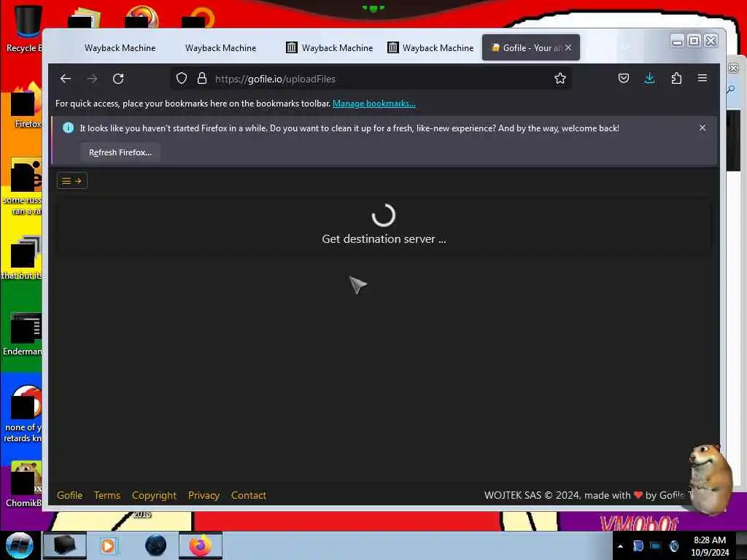Open the media player taskbar icon
The width and height of the screenshot is (747, 560).
pyautogui.click(x=108, y=545)
